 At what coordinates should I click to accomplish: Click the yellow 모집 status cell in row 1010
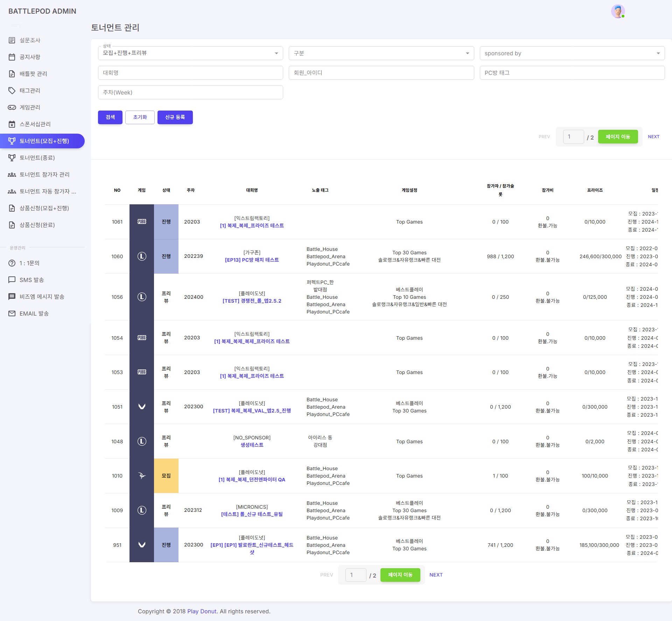[166, 476]
